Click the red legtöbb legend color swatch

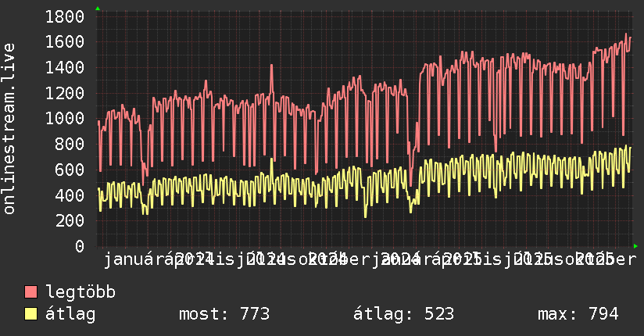point(30,292)
